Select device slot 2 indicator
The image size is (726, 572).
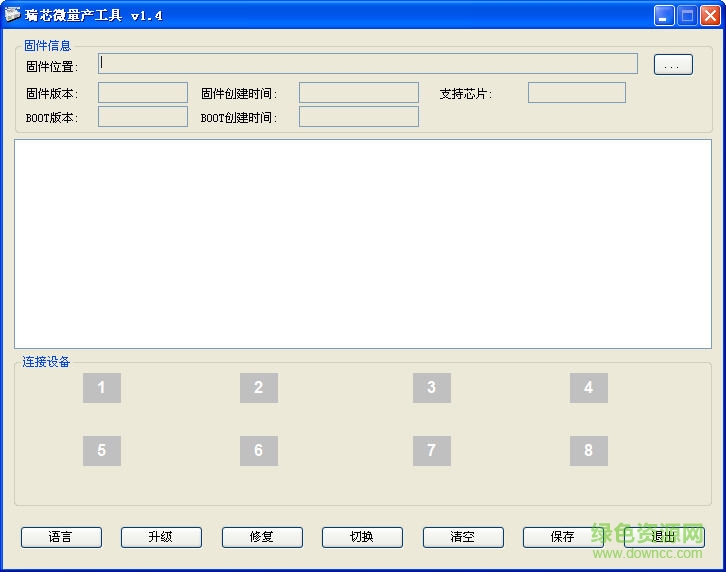point(259,388)
